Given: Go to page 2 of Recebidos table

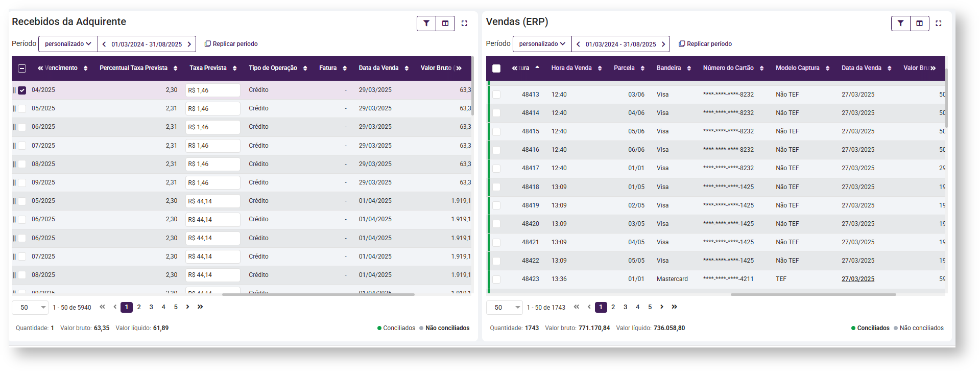Looking at the screenshot, I should pyautogui.click(x=139, y=307).
